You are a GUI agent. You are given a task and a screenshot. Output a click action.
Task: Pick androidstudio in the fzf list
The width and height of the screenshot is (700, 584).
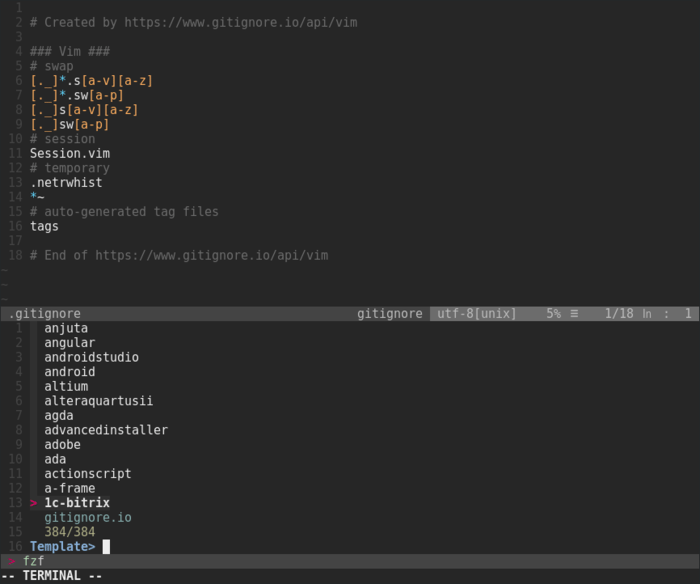(x=91, y=357)
